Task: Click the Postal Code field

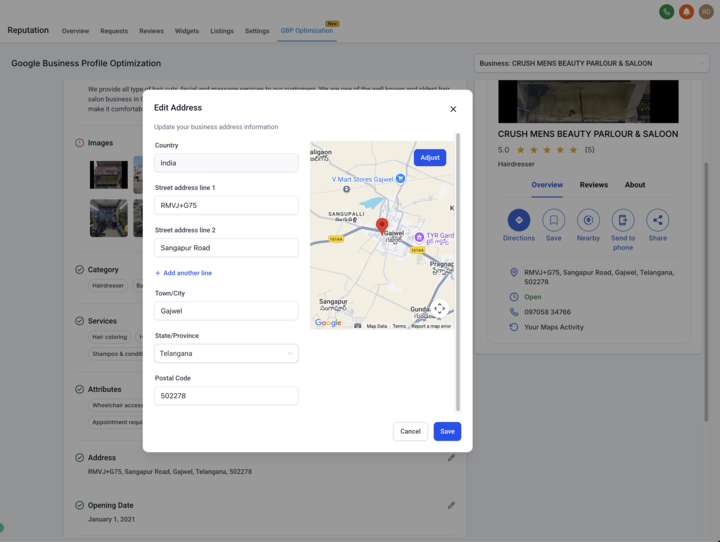Action: coord(226,395)
